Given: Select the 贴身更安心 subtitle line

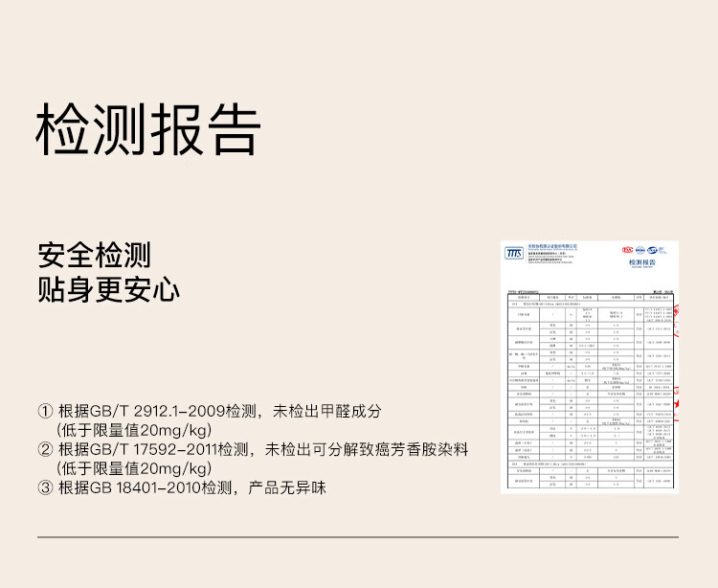Looking at the screenshot, I should click(108, 289).
